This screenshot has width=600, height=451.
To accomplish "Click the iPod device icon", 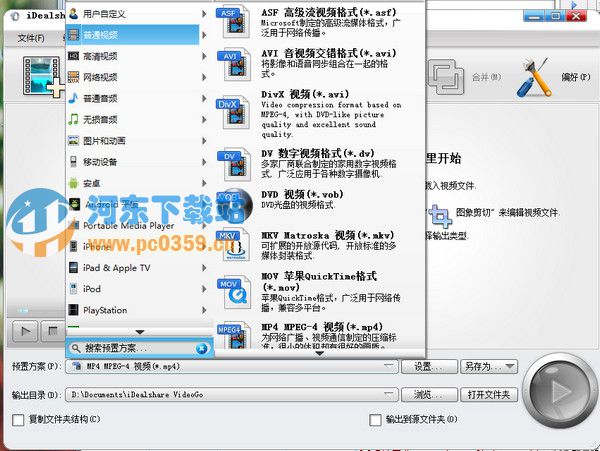I will coord(73,288).
